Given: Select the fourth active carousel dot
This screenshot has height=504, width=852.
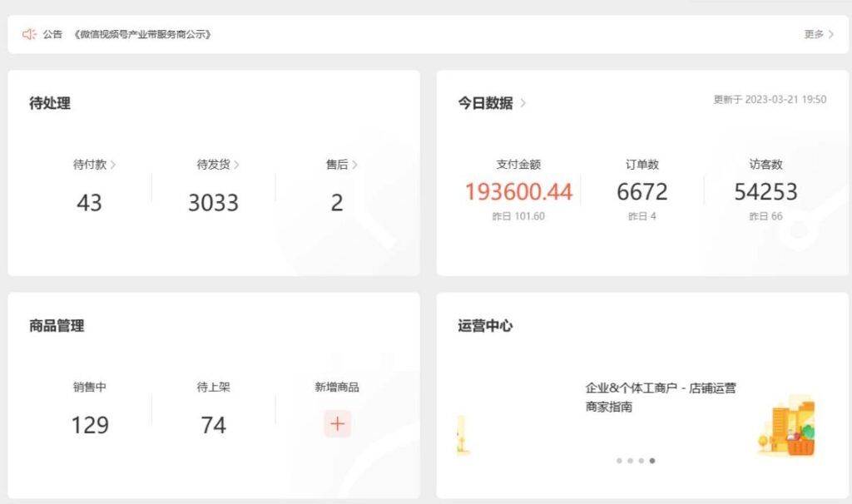Looking at the screenshot, I should tap(652, 460).
